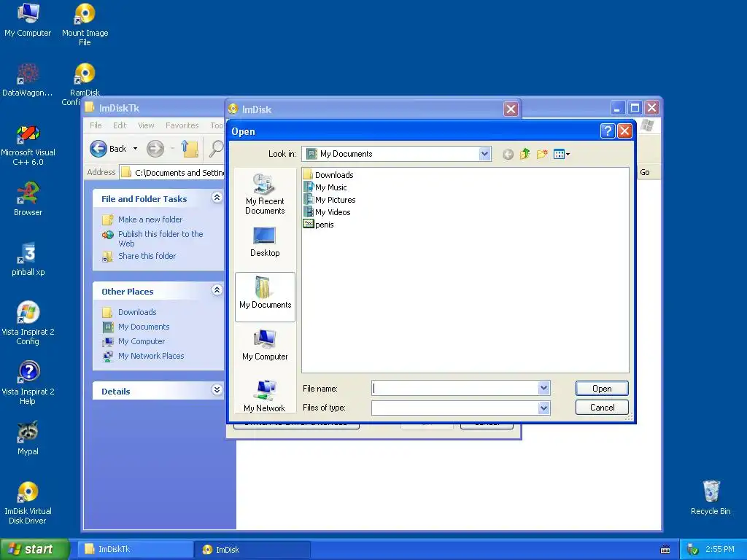Screen dimensions: 747x560
Task: Open Vista Inspirat 2 Config
Action: [28, 323]
